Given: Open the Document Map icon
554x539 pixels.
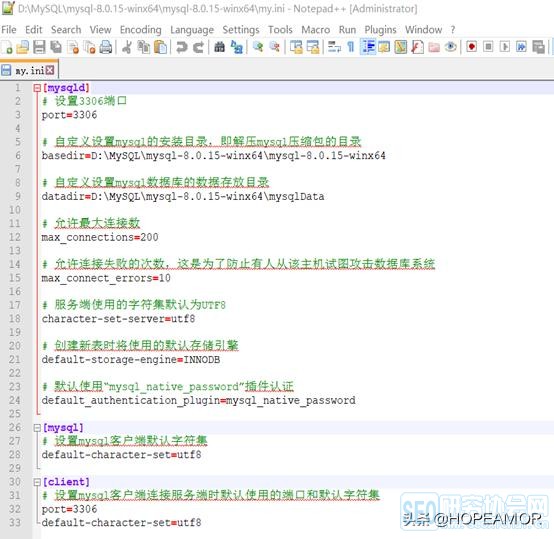Looking at the screenshot, I should tap(401, 47).
